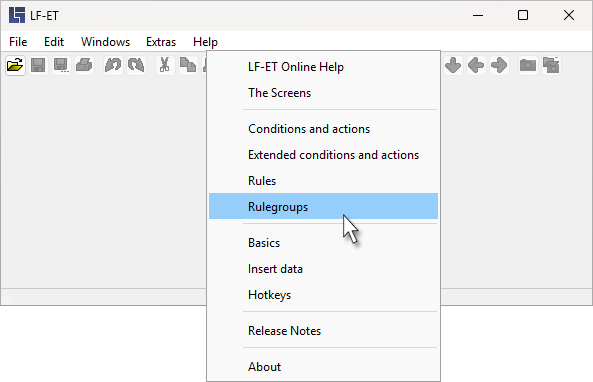The height and width of the screenshot is (382, 593).
Task: Open the File menu
Action: [18, 42]
